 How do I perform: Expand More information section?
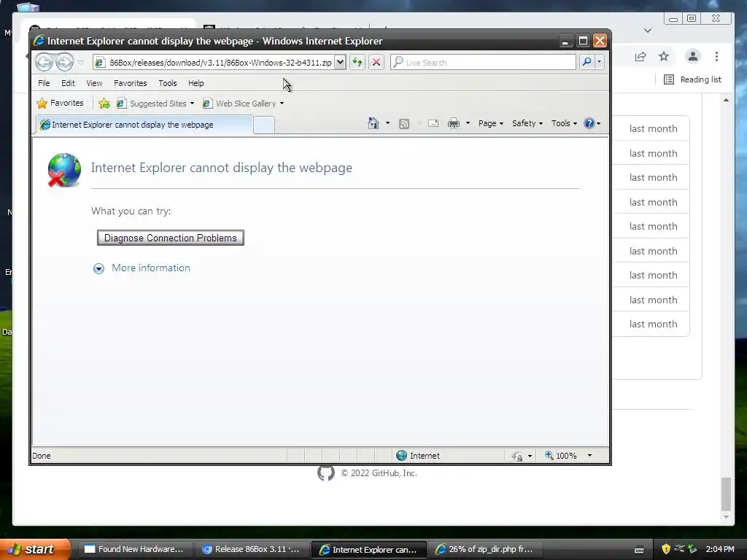98,268
